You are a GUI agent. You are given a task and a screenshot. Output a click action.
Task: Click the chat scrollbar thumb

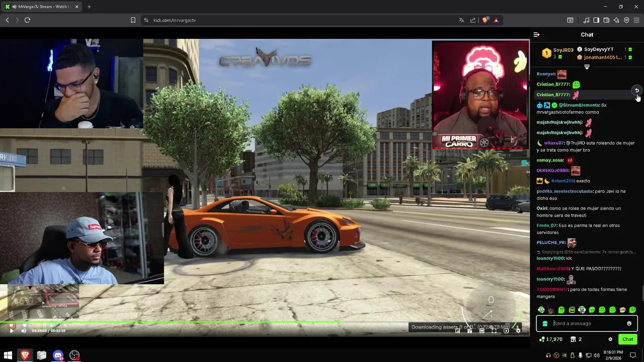[642, 293]
